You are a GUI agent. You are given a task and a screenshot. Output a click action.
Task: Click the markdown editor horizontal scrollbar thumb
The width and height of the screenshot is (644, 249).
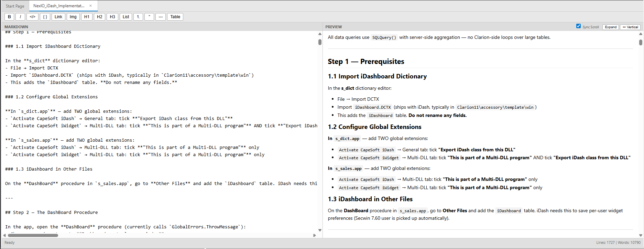point(33,235)
